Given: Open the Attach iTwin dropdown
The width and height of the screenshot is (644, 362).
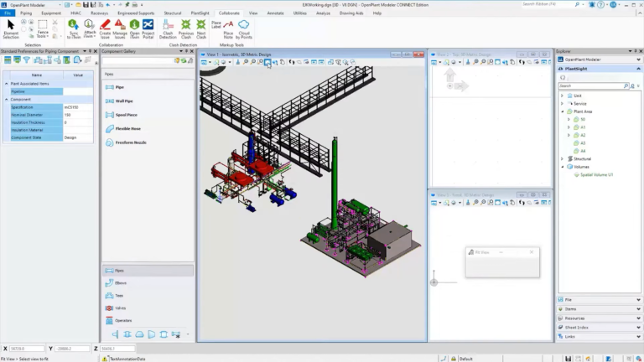Looking at the screenshot, I should tap(89, 28).
